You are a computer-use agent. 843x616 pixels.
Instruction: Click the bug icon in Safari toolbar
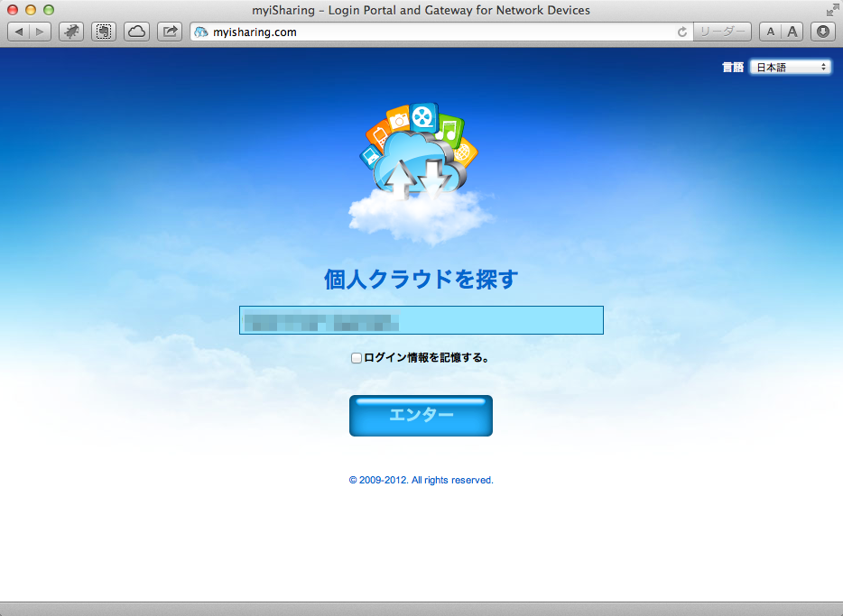pyautogui.click(x=71, y=32)
